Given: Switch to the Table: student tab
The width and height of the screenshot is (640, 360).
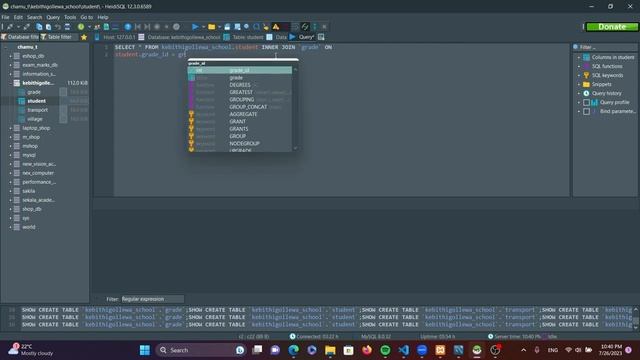Looking at the screenshot, I should (x=244, y=37).
